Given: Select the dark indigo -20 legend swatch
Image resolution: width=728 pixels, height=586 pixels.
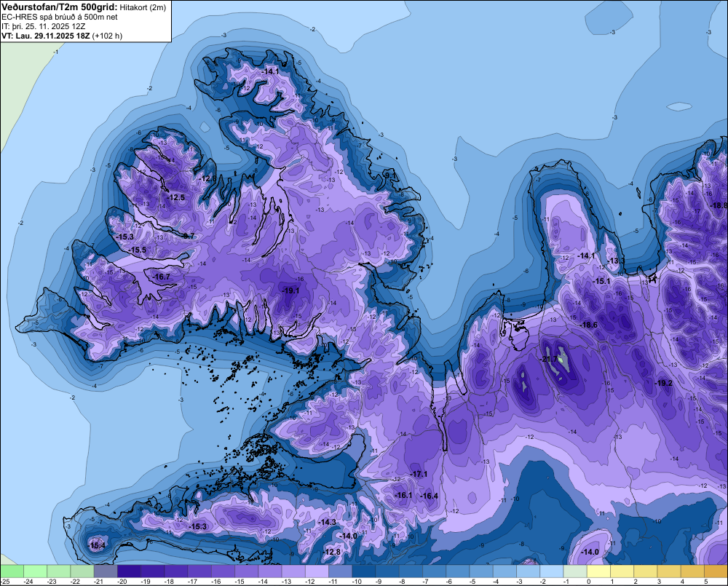Looking at the screenshot, I should (x=129, y=571).
